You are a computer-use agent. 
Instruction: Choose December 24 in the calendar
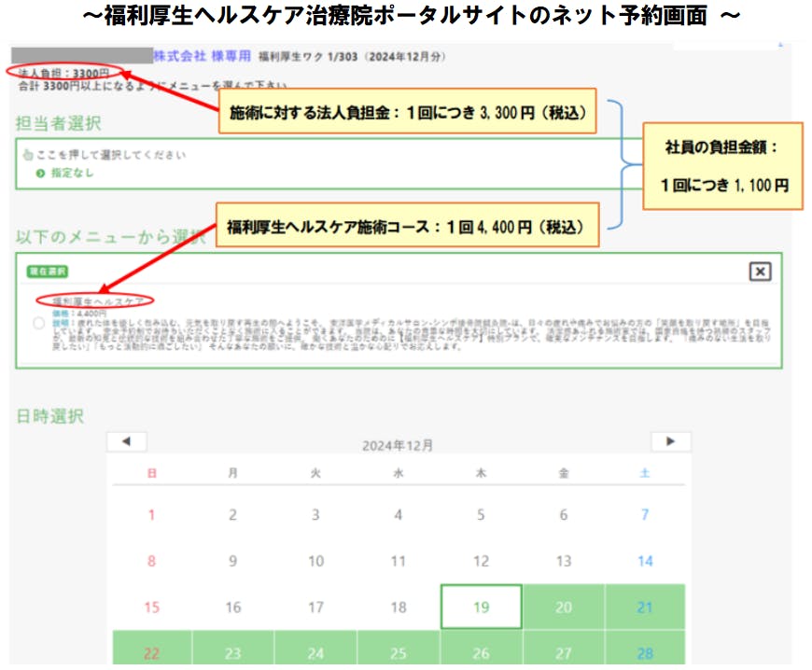pos(315,653)
